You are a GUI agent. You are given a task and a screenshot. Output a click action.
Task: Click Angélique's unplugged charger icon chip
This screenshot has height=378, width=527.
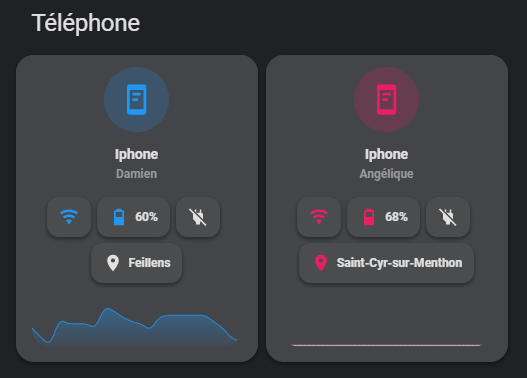448,217
